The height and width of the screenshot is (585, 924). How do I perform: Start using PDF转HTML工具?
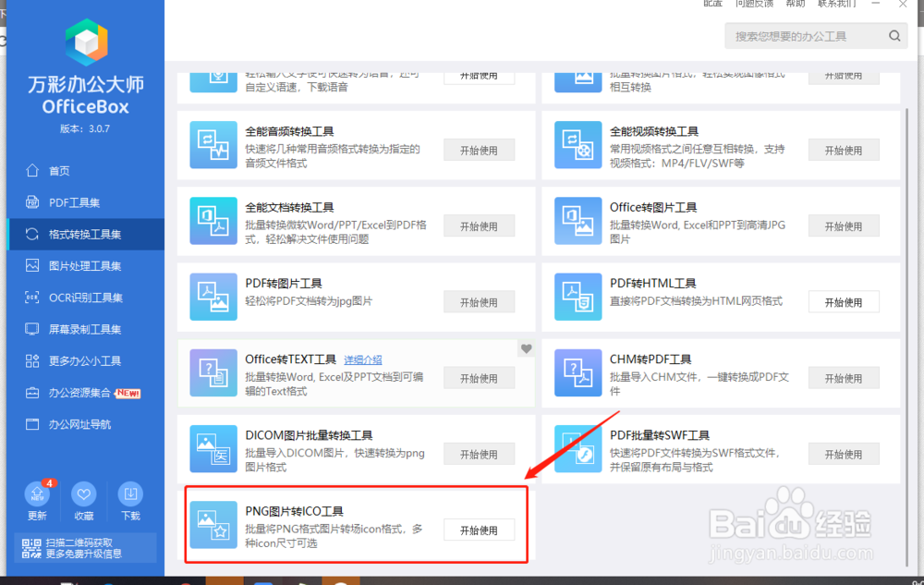[844, 302]
